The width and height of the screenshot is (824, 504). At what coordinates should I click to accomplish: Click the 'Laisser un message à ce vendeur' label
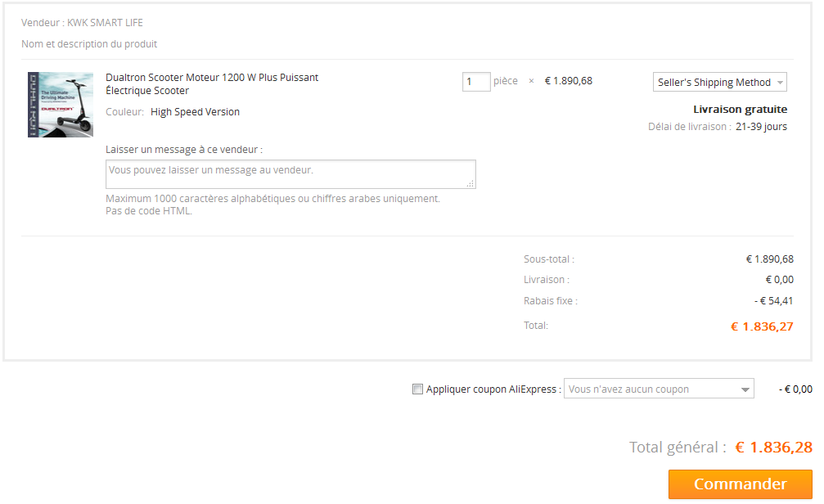pyautogui.click(x=184, y=150)
